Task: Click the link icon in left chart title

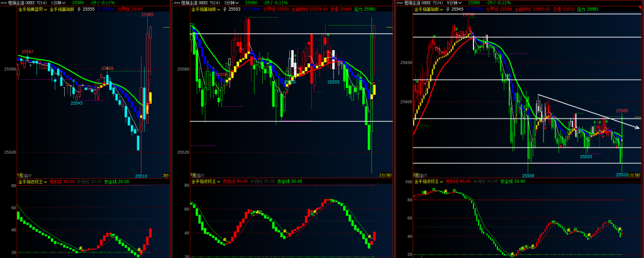Action: [x=4, y=3]
